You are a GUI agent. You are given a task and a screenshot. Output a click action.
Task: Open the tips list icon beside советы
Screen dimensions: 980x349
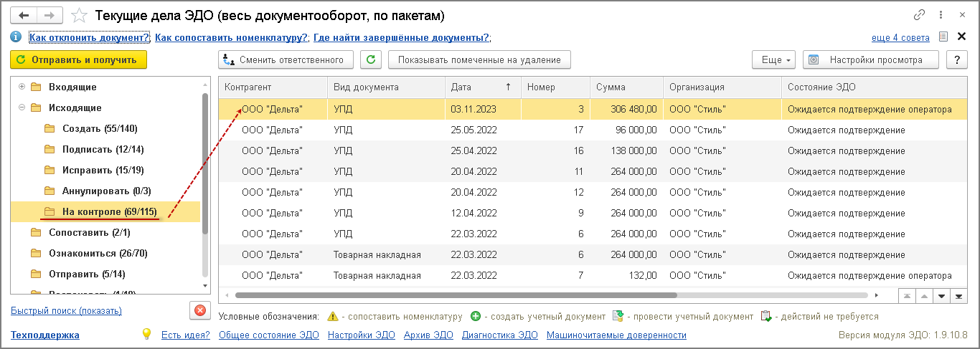944,37
